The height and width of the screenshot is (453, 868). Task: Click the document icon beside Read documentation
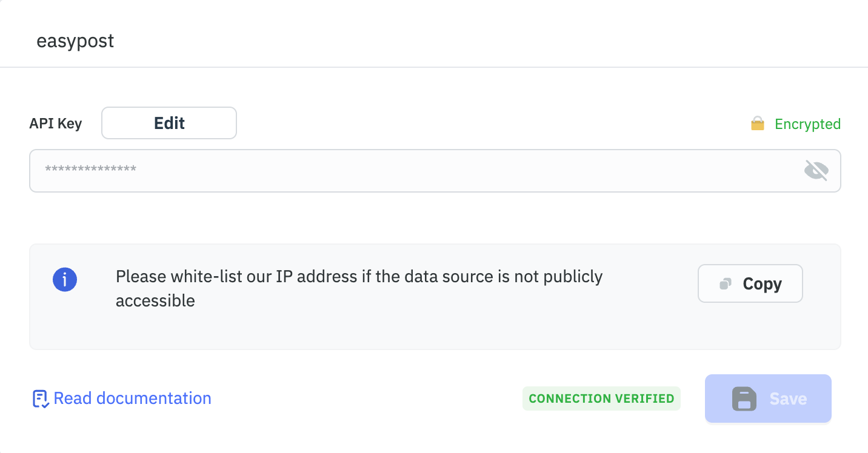pyautogui.click(x=39, y=398)
